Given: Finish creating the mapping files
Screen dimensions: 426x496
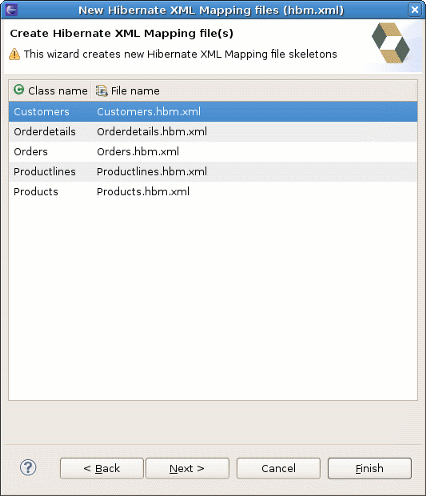Looking at the screenshot, I should [x=370, y=468].
